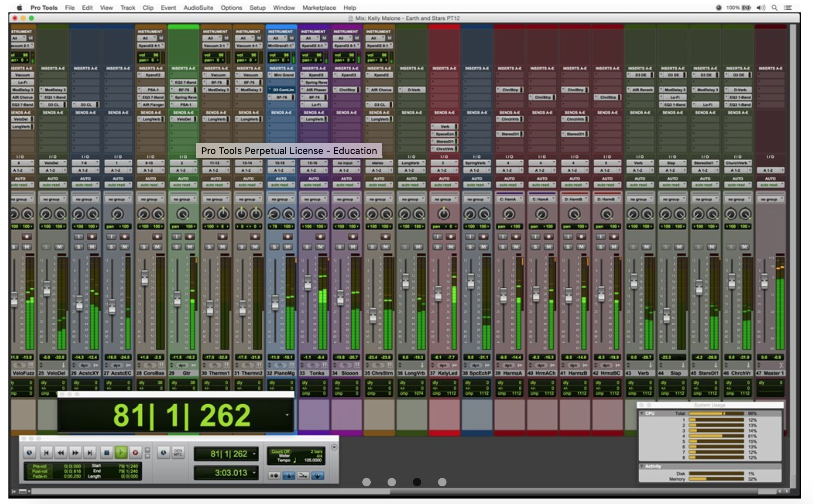Stop playback with the transport Stop button

[x=106, y=453]
